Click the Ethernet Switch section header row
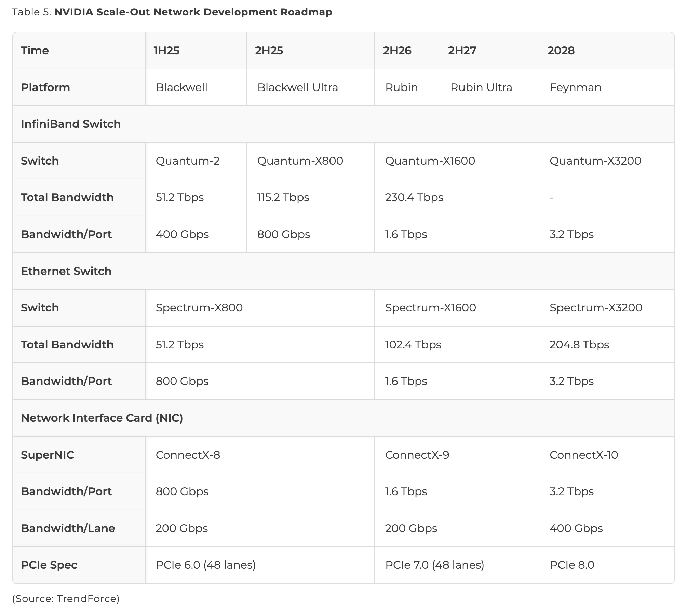 [66, 271]
